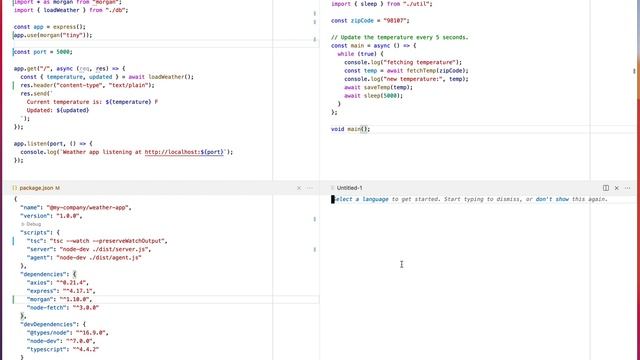The height and width of the screenshot is (360, 640).
Task: Switch to the package.json editor tab
Action: pos(36,188)
